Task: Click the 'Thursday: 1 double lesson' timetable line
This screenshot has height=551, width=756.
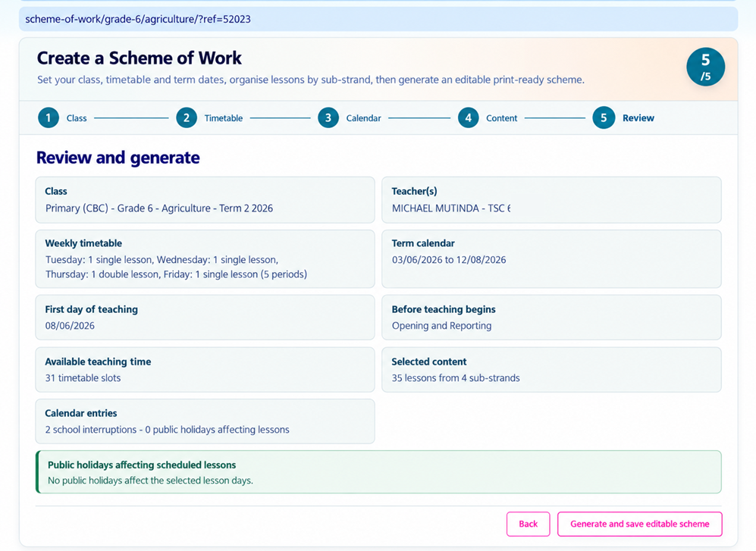Action: pyautogui.click(x=176, y=274)
